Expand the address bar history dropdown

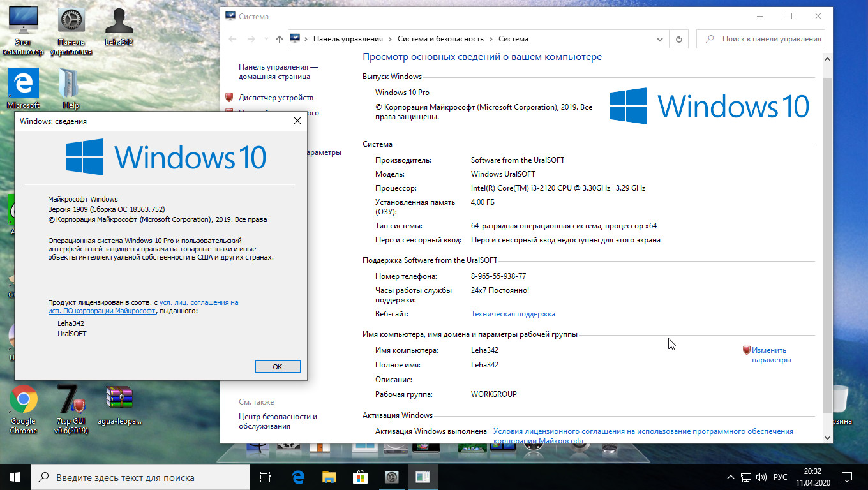661,39
